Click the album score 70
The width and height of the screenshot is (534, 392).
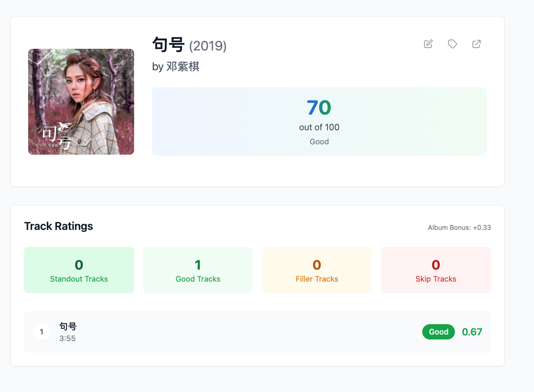click(319, 108)
